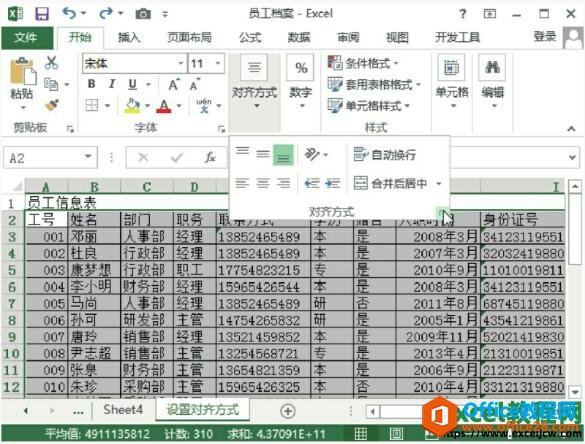The image size is (585, 444).
Task: Open the Name Box dropdown A2
Action: click(88, 157)
